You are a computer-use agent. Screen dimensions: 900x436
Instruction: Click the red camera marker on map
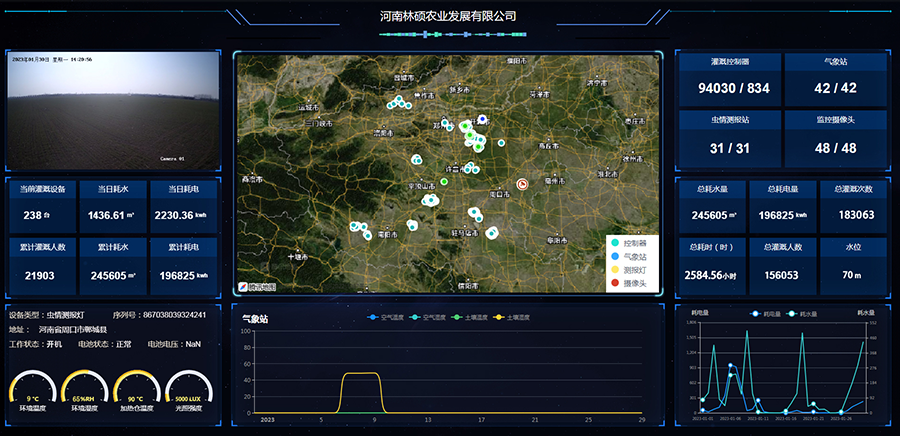(x=522, y=183)
